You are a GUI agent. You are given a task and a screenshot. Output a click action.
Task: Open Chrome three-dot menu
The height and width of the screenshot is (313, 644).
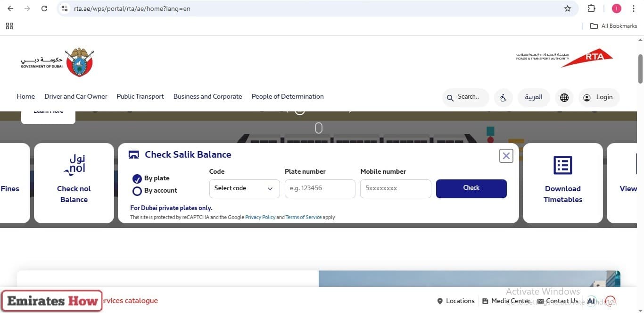[634, 8]
